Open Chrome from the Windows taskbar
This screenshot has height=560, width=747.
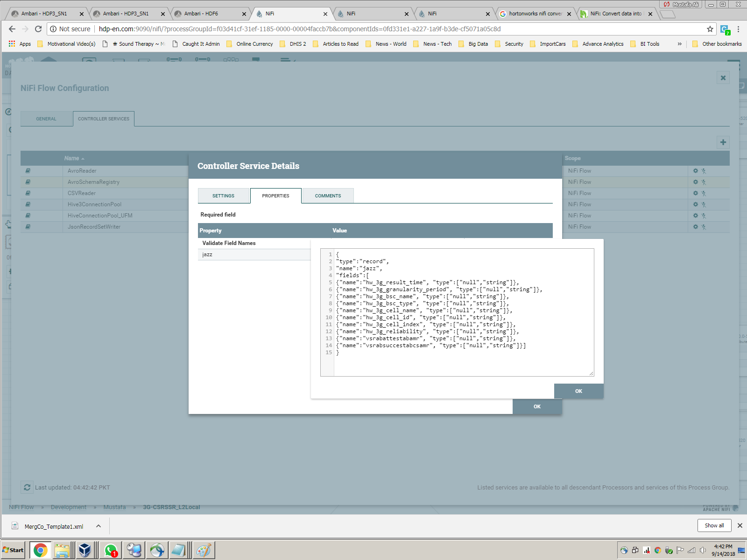pos(40,550)
